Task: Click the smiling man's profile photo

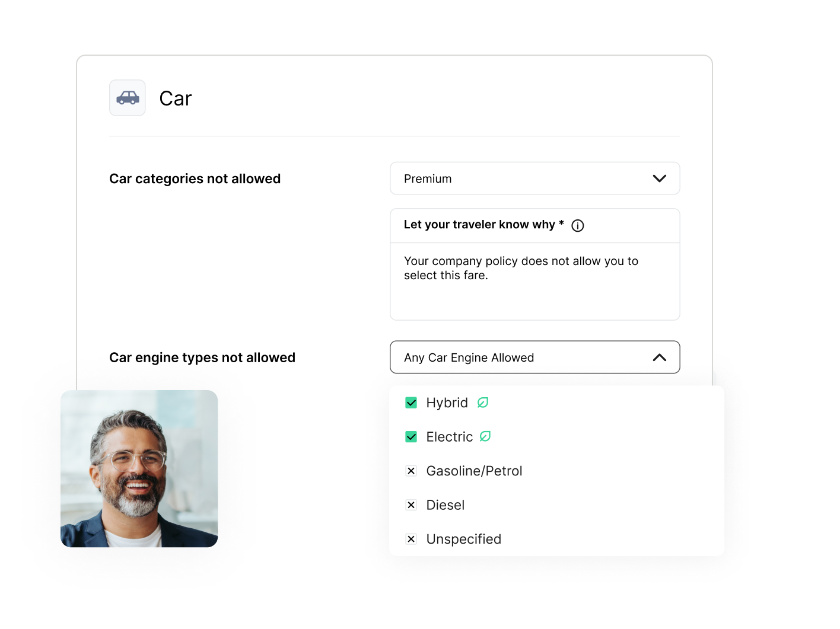Action: tap(139, 468)
